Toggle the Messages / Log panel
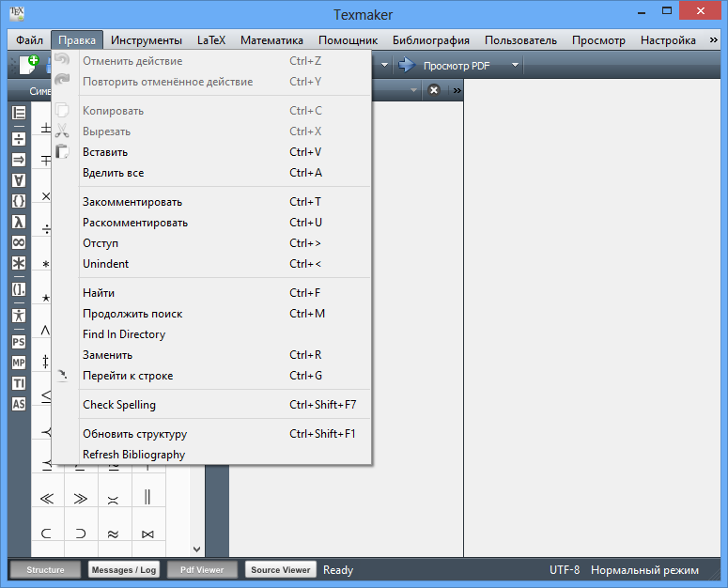728x588 pixels. pyautogui.click(x=123, y=569)
